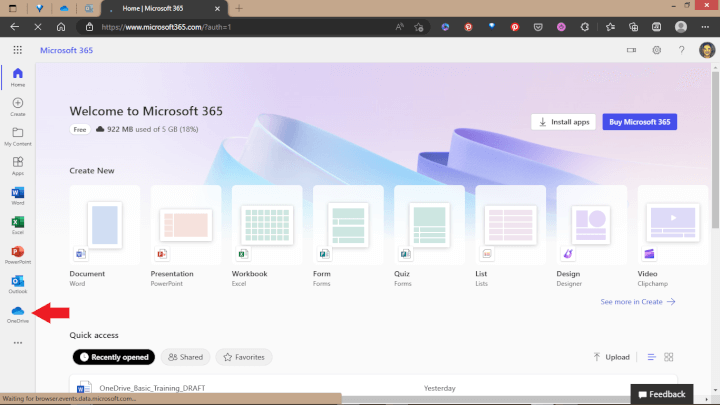Click the browser Home button
The height and width of the screenshot is (405, 720).
coord(61,27)
